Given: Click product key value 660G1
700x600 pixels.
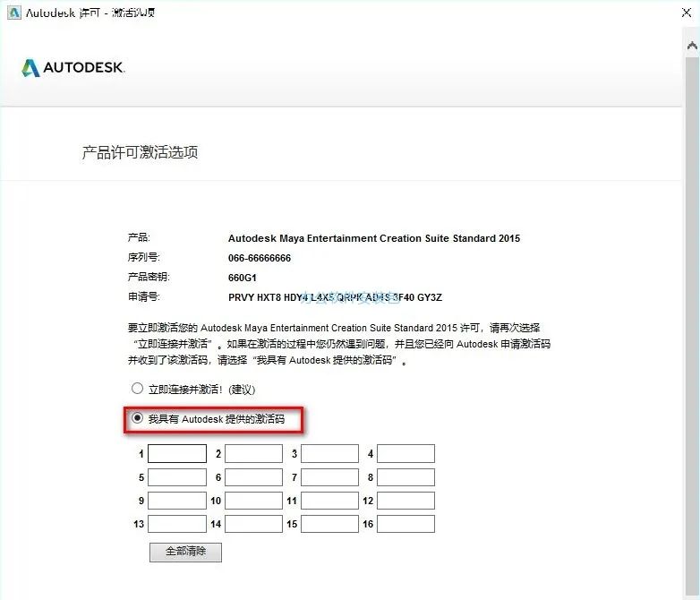Looking at the screenshot, I should click(x=243, y=278).
